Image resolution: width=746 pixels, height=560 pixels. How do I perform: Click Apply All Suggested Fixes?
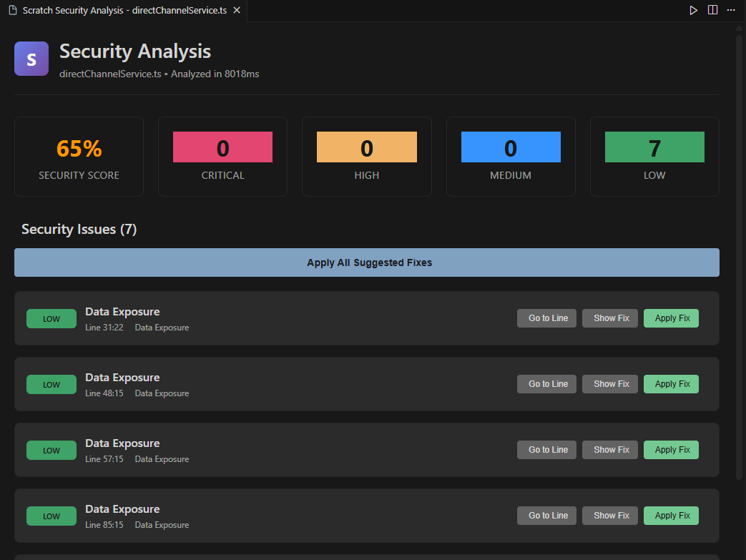coord(366,262)
